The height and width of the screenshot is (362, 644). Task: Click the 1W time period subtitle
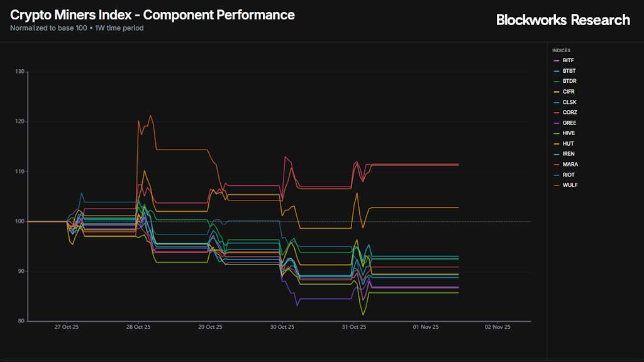pos(118,28)
